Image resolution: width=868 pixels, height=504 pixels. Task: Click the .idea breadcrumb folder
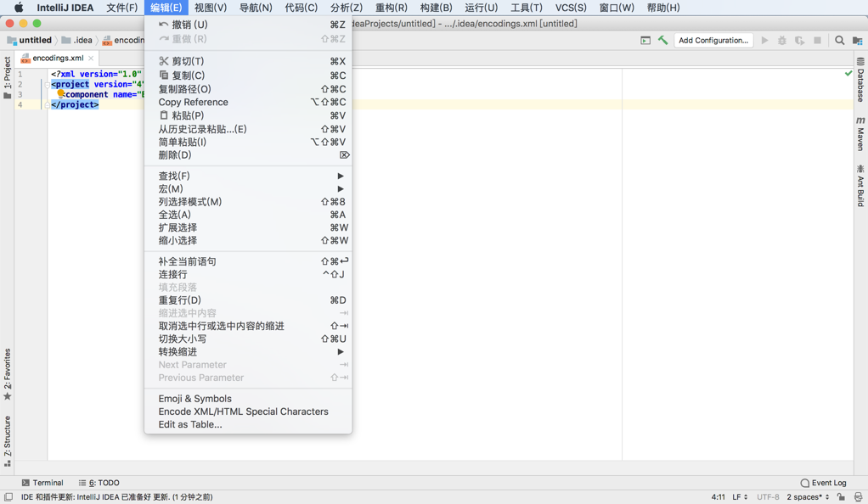(77, 40)
